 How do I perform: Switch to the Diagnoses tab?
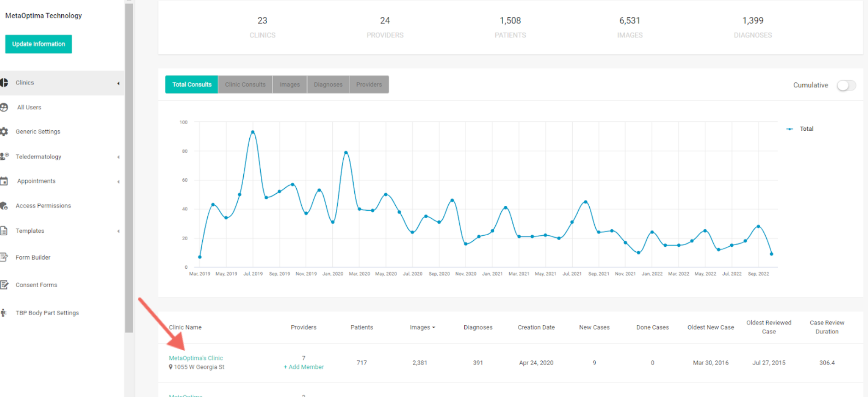[328, 85]
